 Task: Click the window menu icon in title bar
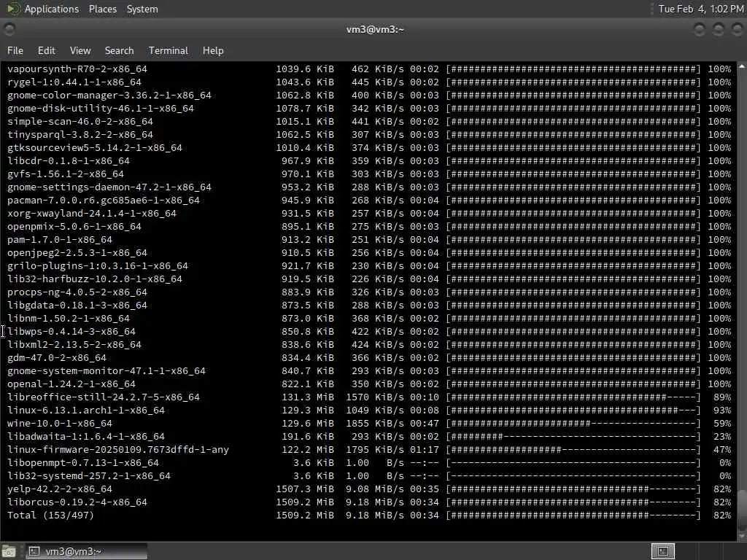(x=9, y=29)
